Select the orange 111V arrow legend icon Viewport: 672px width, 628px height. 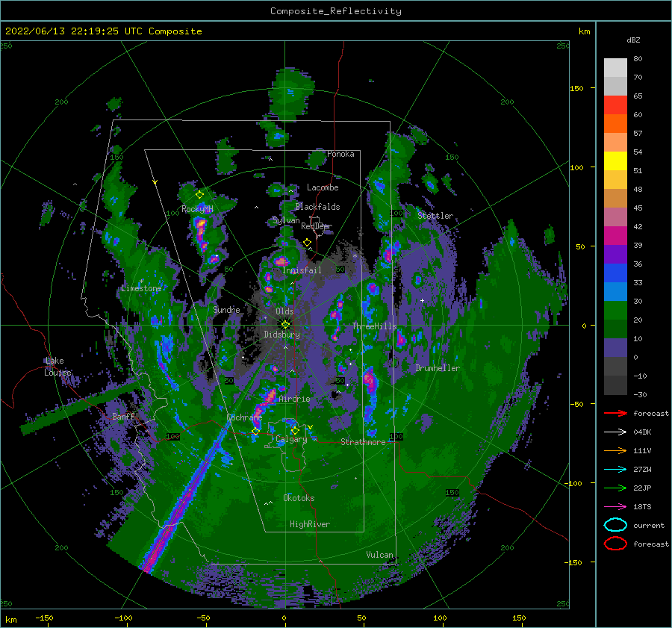pos(615,450)
